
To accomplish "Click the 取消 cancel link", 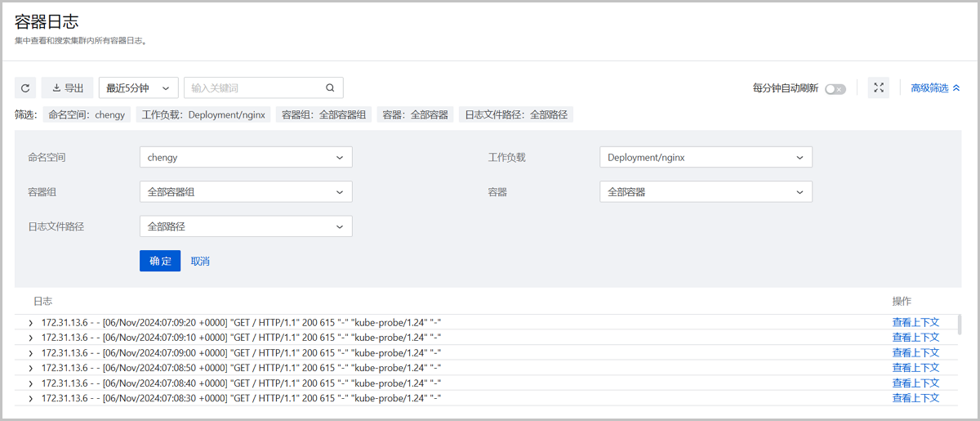I will [x=200, y=262].
